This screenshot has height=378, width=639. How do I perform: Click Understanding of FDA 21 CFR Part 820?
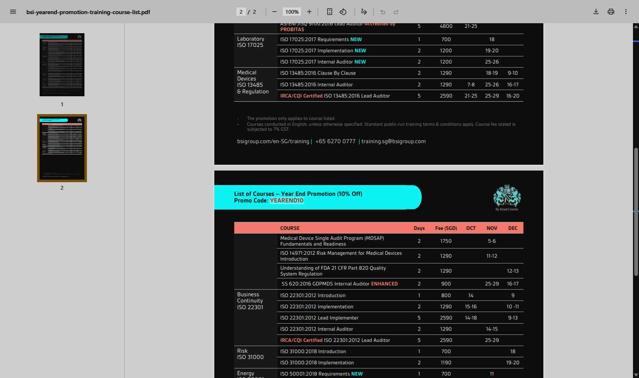click(x=333, y=271)
